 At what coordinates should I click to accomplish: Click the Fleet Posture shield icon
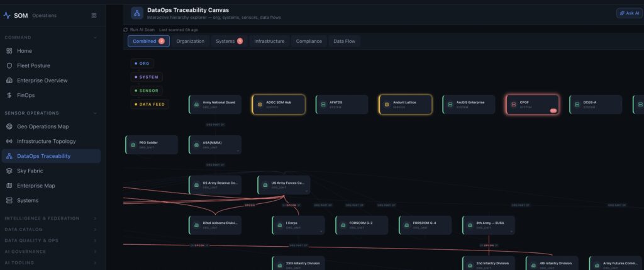point(9,65)
